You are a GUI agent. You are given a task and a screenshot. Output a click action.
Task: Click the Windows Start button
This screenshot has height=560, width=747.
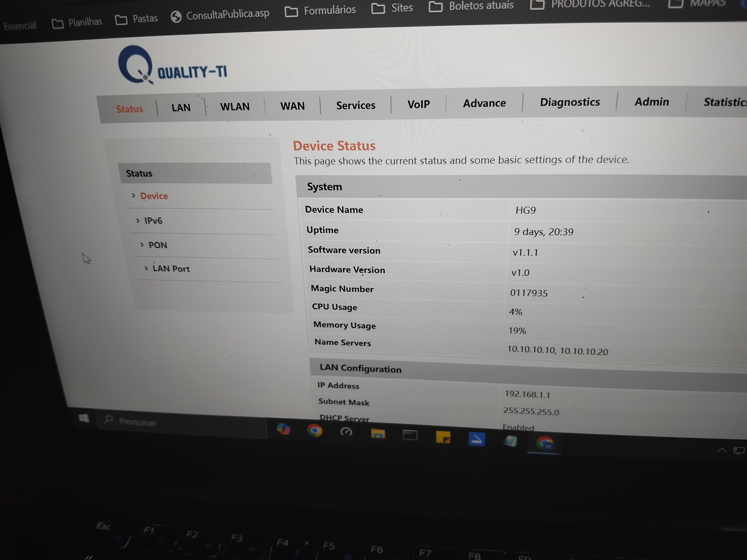pyautogui.click(x=83, y=418)
